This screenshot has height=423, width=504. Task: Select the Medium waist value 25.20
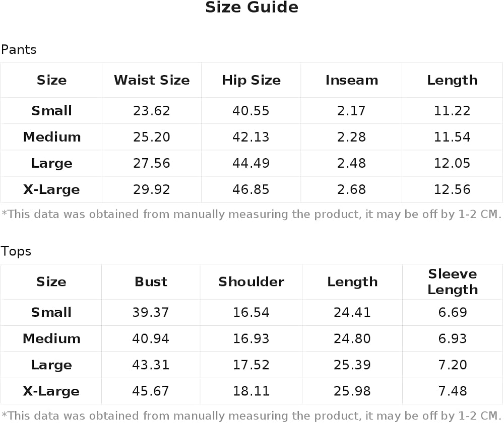click(x=151, y=137)
